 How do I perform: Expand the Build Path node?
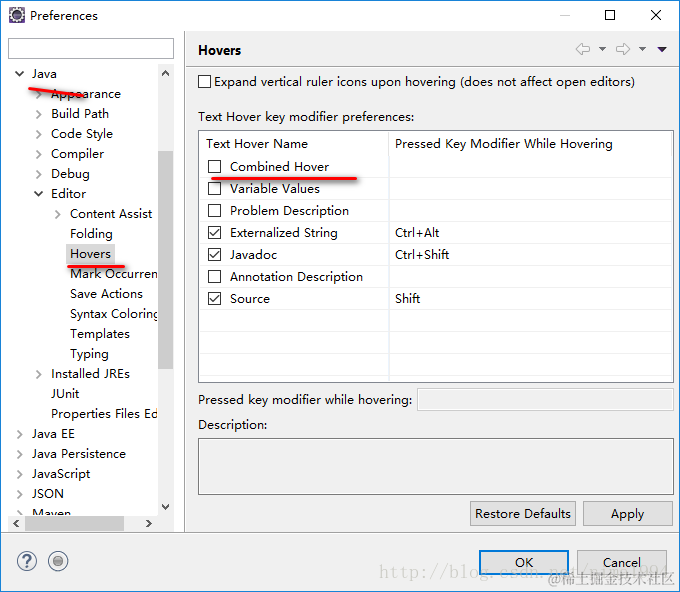click(39, 114)
